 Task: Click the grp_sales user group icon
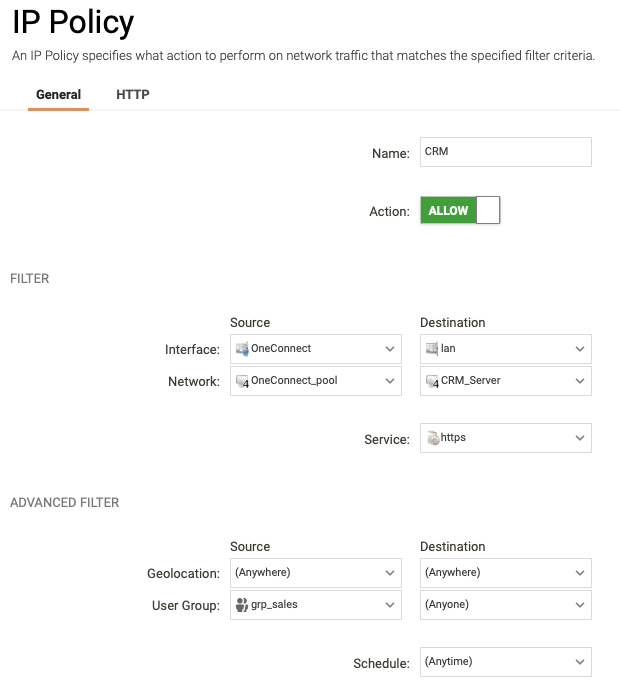(242, 605)
